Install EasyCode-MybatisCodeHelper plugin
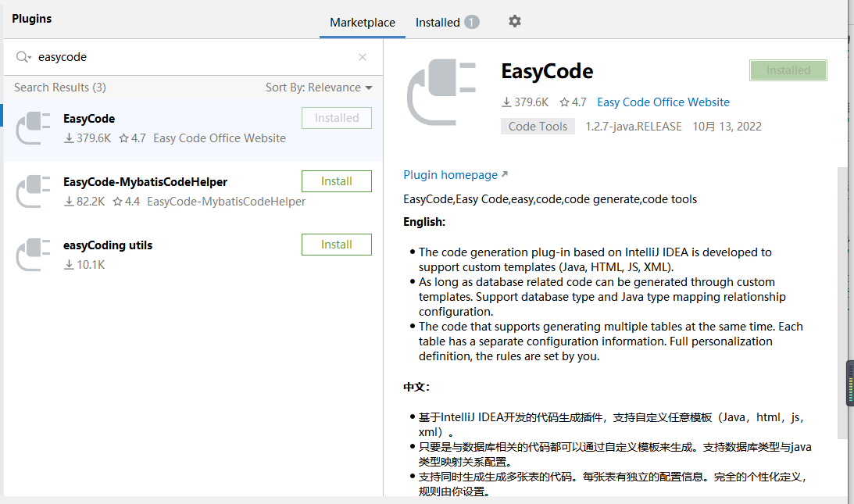The image size is (854, 504). pos(337,181)
